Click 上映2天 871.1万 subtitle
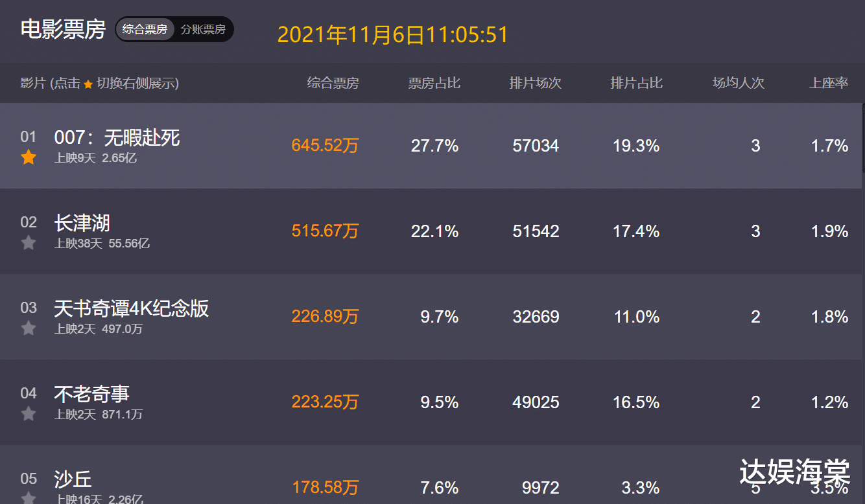865x504 pixels. pos(99,415)
